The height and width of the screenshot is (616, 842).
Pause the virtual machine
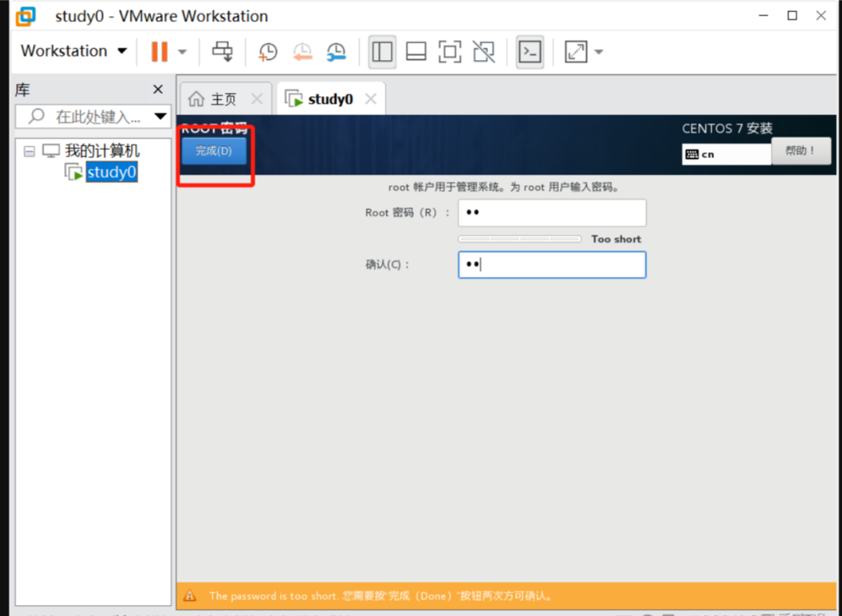pyautogui.click(x=159, y=51)
